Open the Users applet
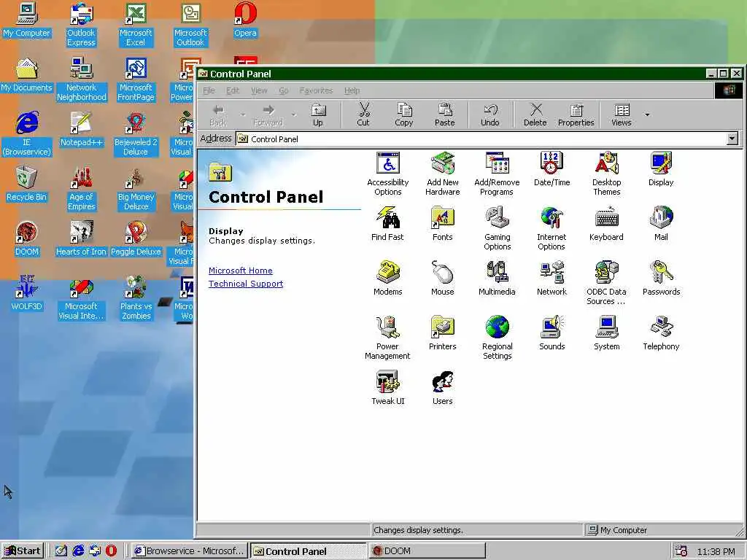The width and height of the screenshot is (747, 560). [x=443, y=388]
